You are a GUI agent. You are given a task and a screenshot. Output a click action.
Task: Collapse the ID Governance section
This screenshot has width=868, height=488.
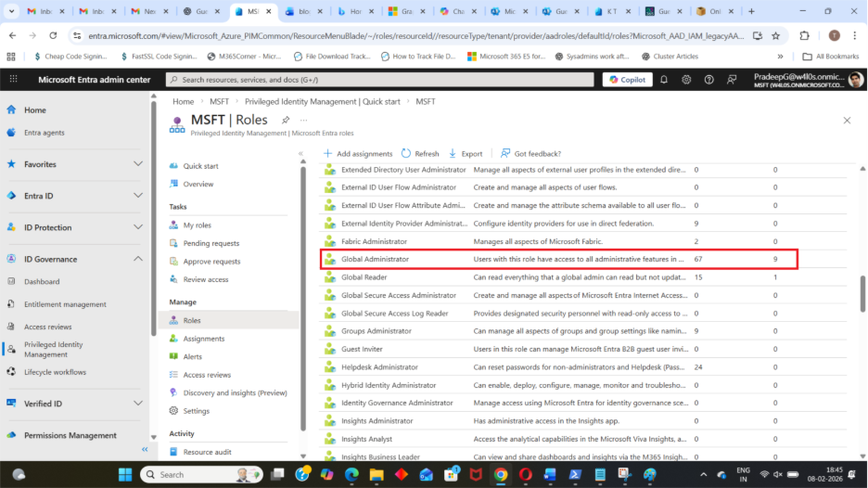click(137, 259)
